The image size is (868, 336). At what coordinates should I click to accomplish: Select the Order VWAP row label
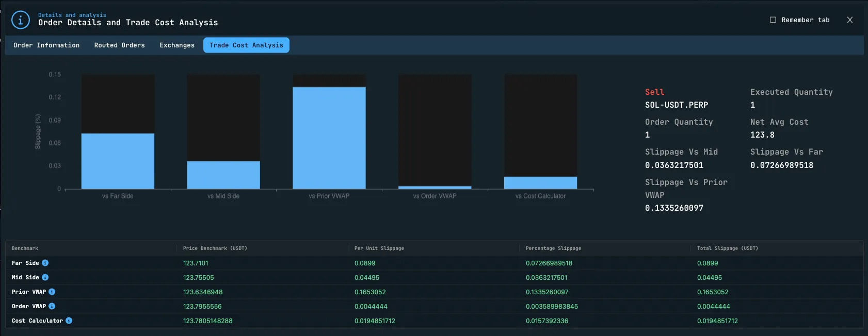point(29,306)
